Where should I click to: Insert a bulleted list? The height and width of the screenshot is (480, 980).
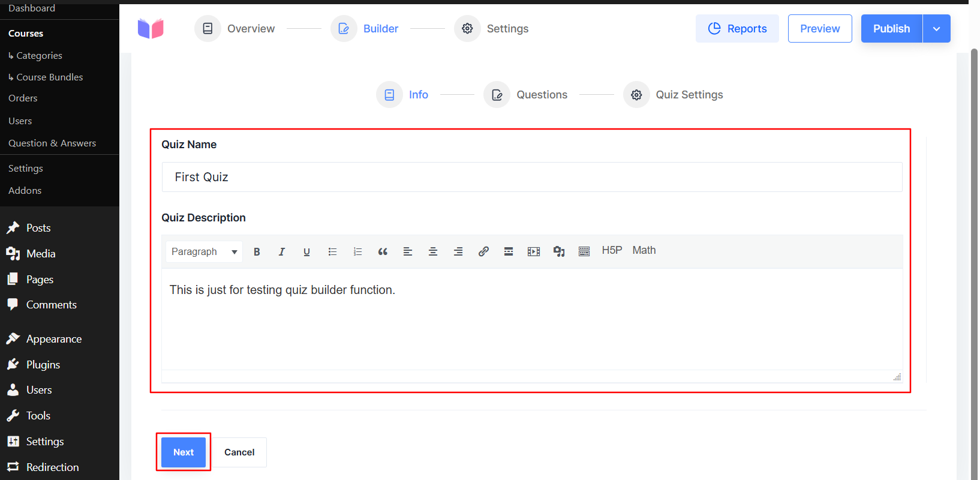point(332,251)
